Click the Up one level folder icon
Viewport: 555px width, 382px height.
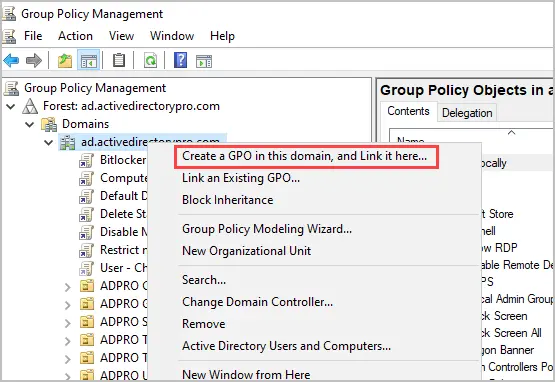[65, 61]
